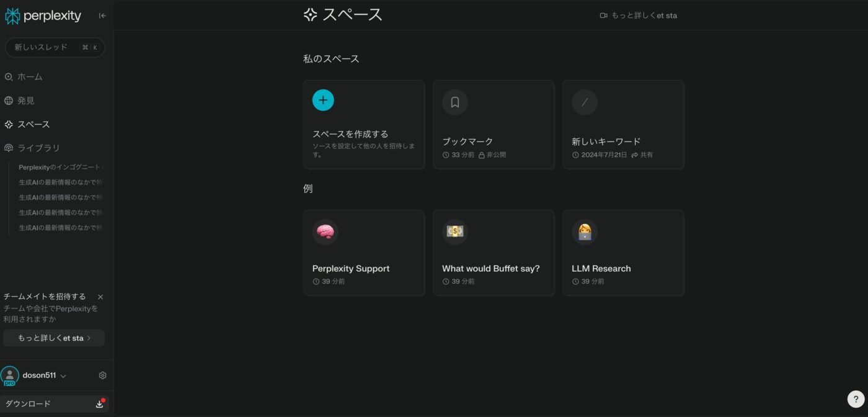Open the Bookmark space icon
Viewport: 868px width, 417px height.
pyautogui.click(x=454, y=102)
